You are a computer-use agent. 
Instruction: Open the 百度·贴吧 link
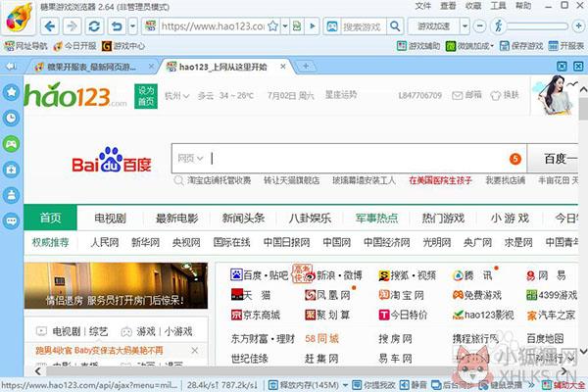click(x=259, y=275)
